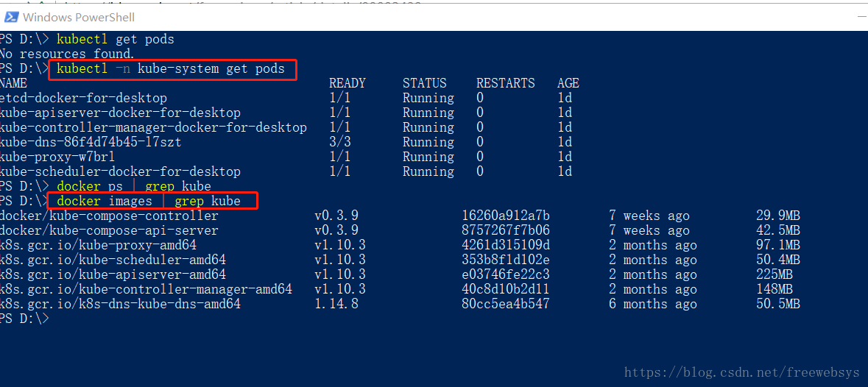The width and height of the screenshot is (868, 387).
Task: Click the 3/3 ready value for kube-dns
Action: (x=340, y=142)
